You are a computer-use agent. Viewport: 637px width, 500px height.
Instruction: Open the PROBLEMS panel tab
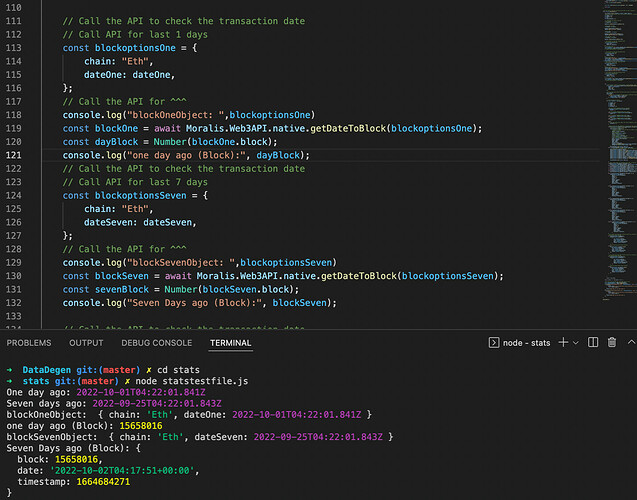pyautogui.click(x=29, y=343)
